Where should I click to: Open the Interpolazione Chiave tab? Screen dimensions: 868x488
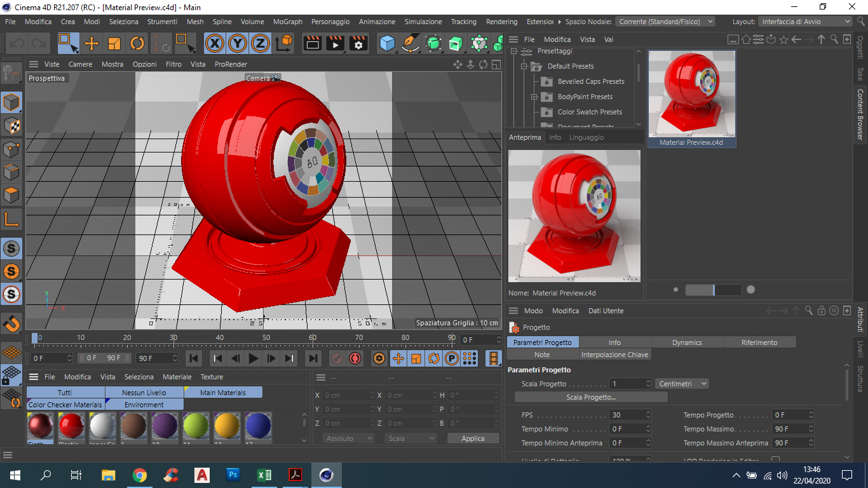click(x=614, y=355)
